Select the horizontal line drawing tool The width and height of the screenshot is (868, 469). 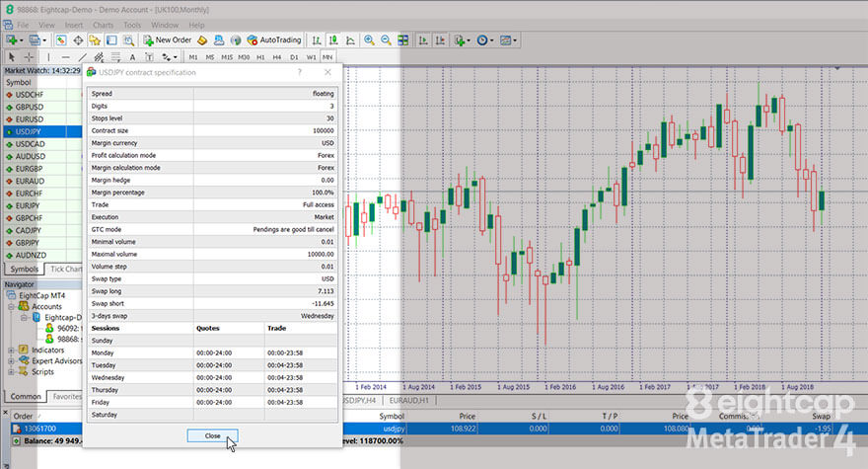(x=65, y=56)
